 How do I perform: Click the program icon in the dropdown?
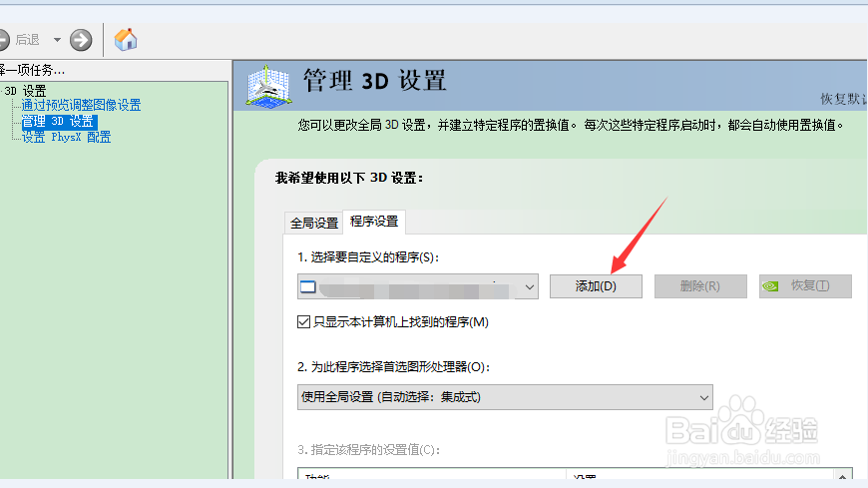coord(307,287)
